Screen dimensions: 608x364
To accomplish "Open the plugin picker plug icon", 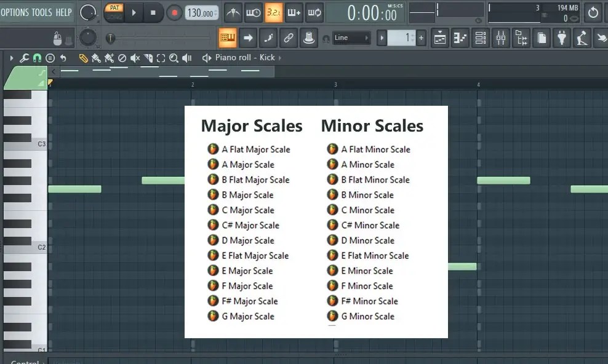I will [561, 38].
